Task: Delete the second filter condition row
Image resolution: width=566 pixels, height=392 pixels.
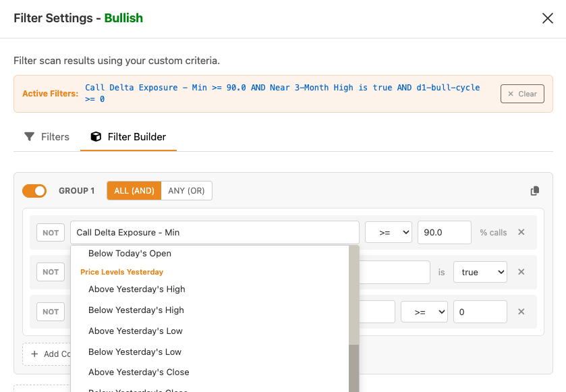Action: click(521, 272)
